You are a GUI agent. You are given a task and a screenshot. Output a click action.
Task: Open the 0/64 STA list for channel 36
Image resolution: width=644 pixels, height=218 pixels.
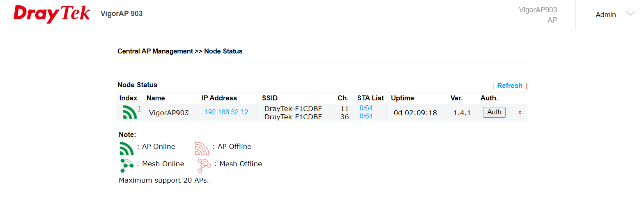click(366, 116)
